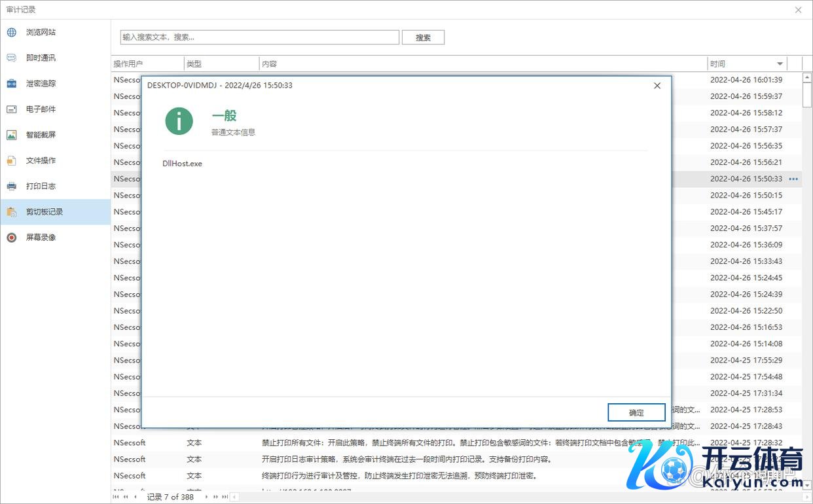Open the 打印日志 printer icon
Screen dimensions: 813x504
pyautogui.click(x=12, y=186)
